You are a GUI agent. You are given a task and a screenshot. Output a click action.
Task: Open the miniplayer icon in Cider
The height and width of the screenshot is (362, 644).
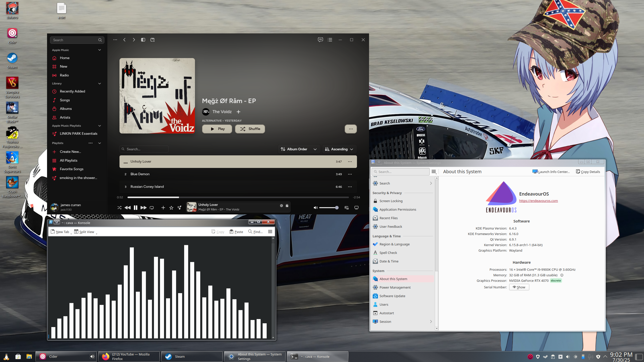pyautogui.click(x=347, y=208)
